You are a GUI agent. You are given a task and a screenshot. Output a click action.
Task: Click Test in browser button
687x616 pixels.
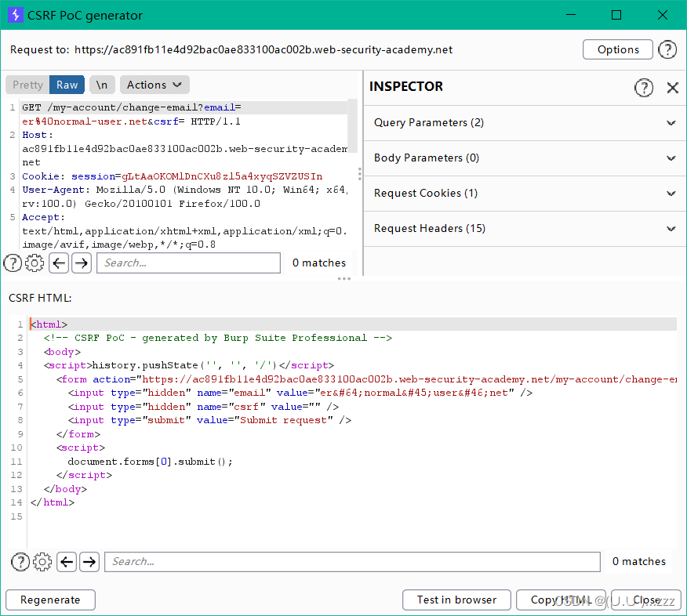456,600
